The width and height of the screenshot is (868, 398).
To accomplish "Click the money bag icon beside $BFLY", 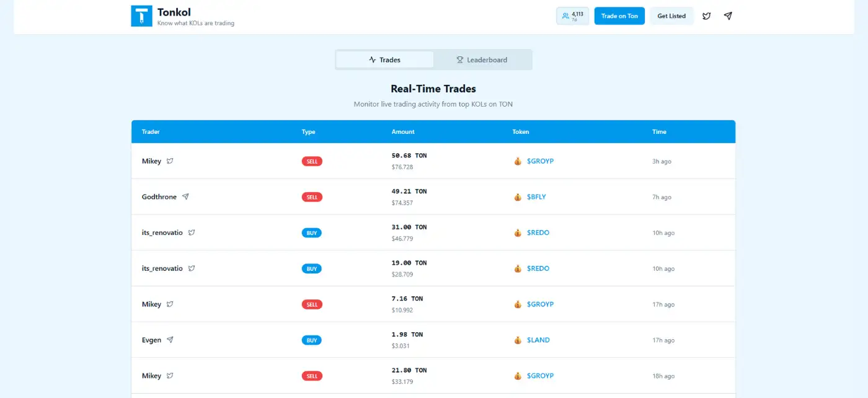I will [x=518, y=197].
